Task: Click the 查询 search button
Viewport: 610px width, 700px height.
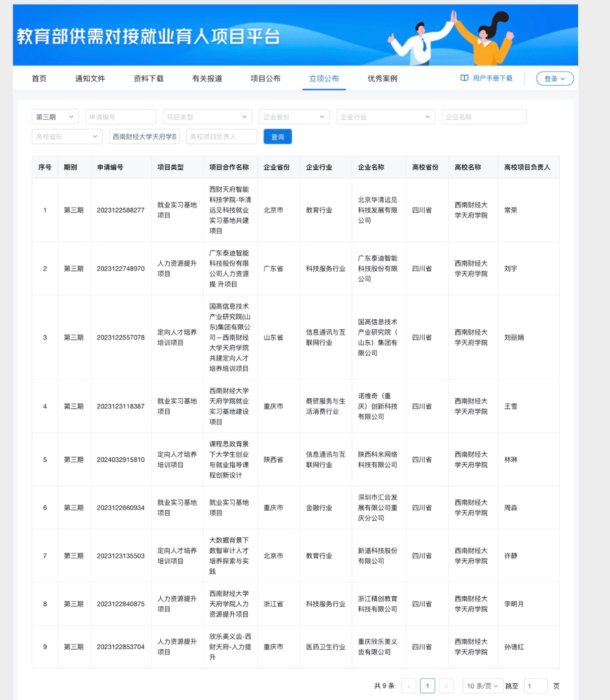Action: 278,137
